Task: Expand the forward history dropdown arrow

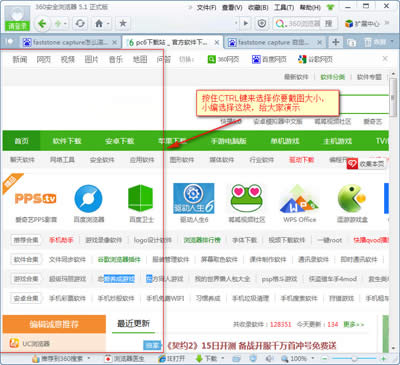Action: pos(65,24)
